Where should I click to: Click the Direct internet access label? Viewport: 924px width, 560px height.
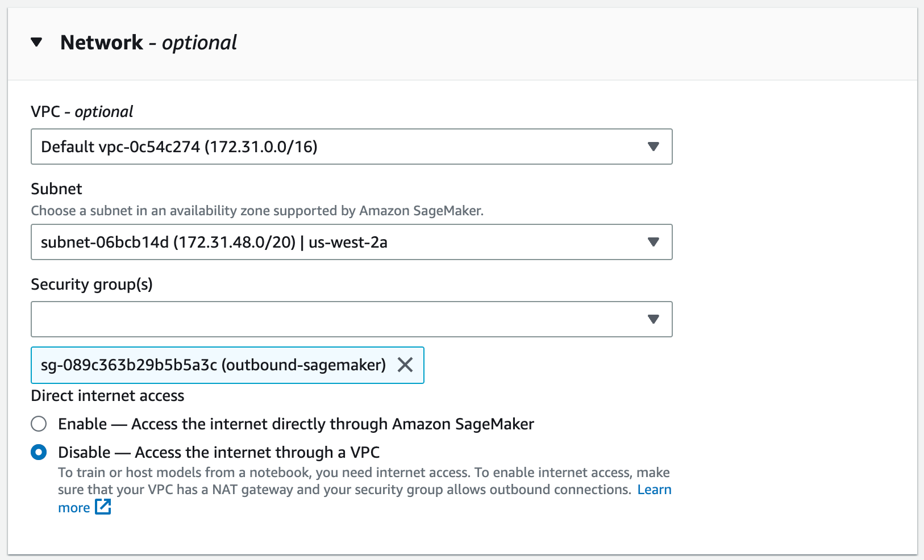point(107,395)
